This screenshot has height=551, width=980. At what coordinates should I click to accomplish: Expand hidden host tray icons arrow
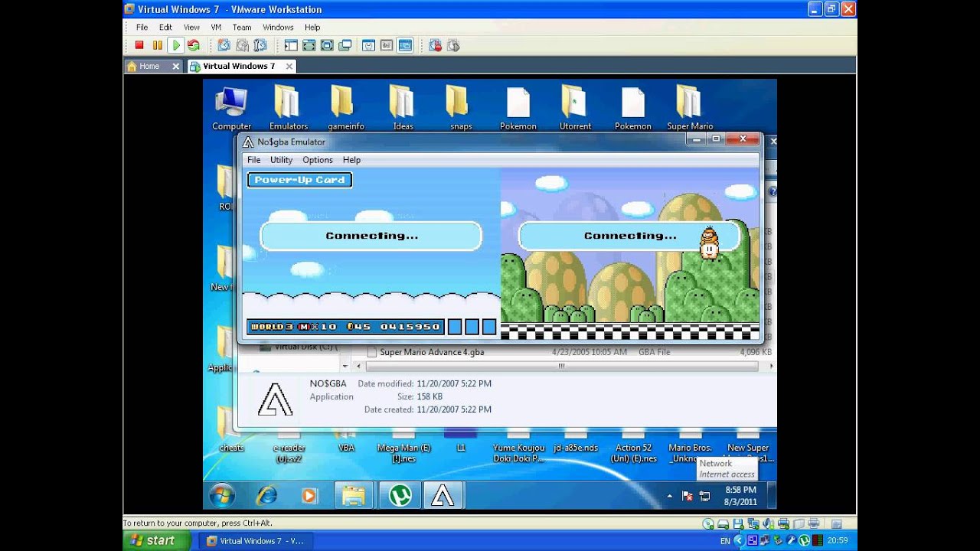click(739, 540)
